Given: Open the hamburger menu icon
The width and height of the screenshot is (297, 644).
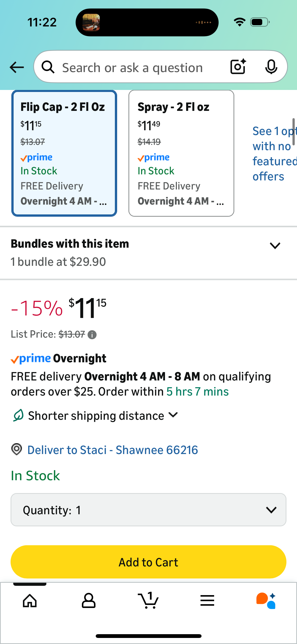Looking at the screenshot, I should pos(207,601).
